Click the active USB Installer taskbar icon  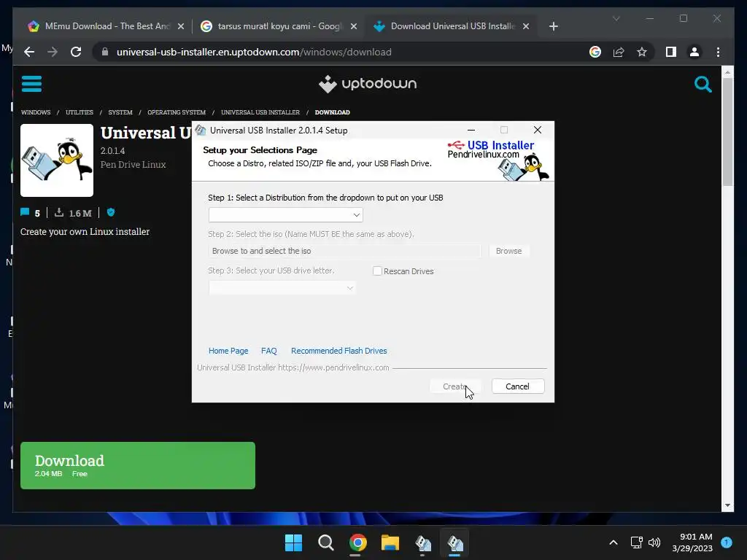tap(455, 542)
